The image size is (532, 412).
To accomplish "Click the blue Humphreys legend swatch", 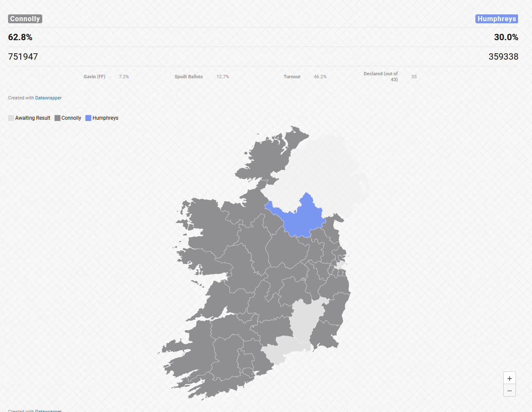I will click(x=88, y=118).
